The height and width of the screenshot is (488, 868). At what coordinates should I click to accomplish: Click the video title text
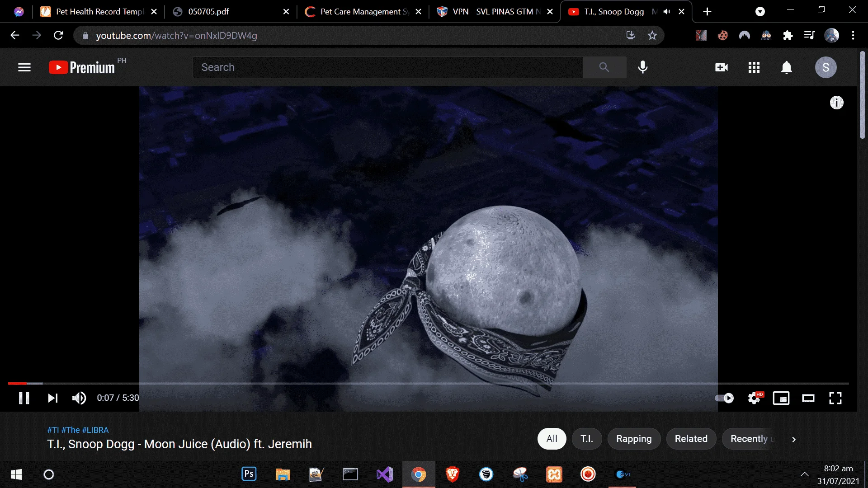(179, 444)
